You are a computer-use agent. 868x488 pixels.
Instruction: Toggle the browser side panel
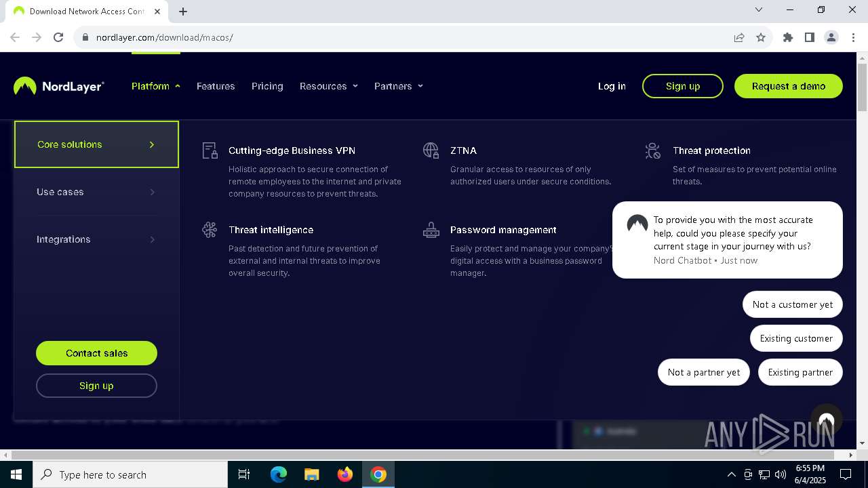point(810,37)
